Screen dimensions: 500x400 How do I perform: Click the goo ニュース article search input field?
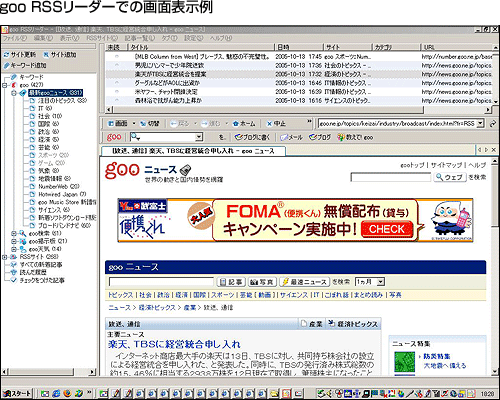pos(161,282)
